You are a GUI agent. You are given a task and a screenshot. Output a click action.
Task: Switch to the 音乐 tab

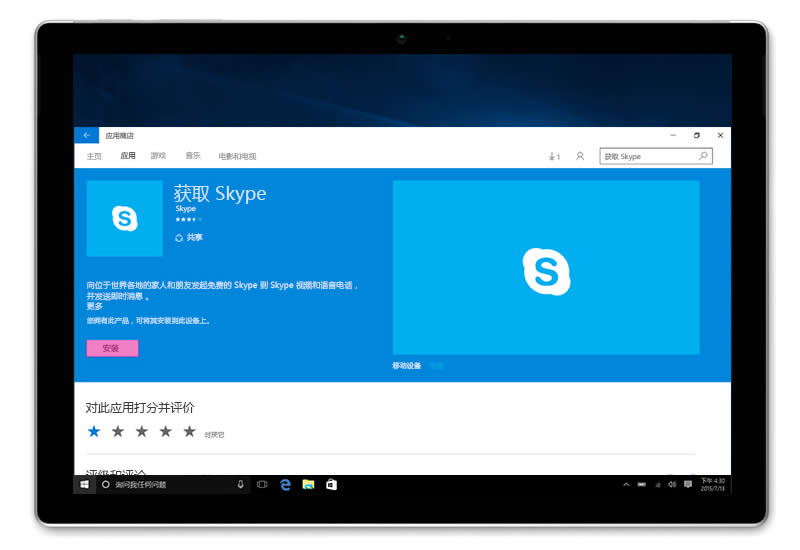pos(193,156)
